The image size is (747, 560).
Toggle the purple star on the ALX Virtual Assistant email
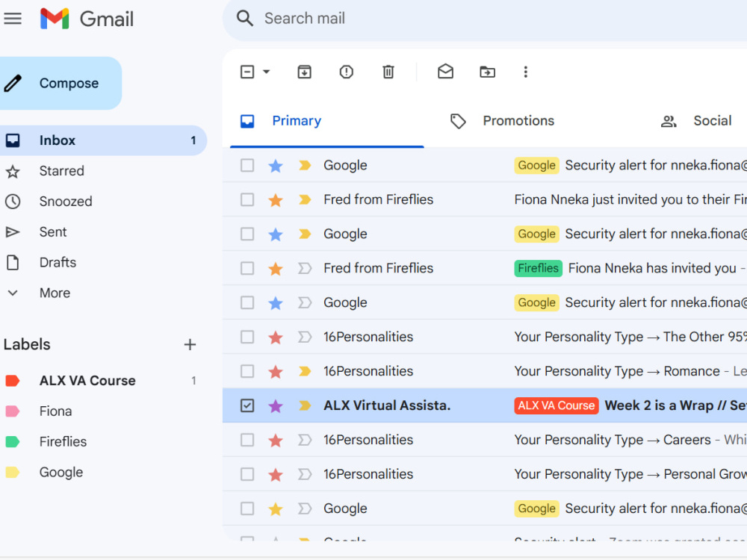pyautogui.click(x=276, y=405)
